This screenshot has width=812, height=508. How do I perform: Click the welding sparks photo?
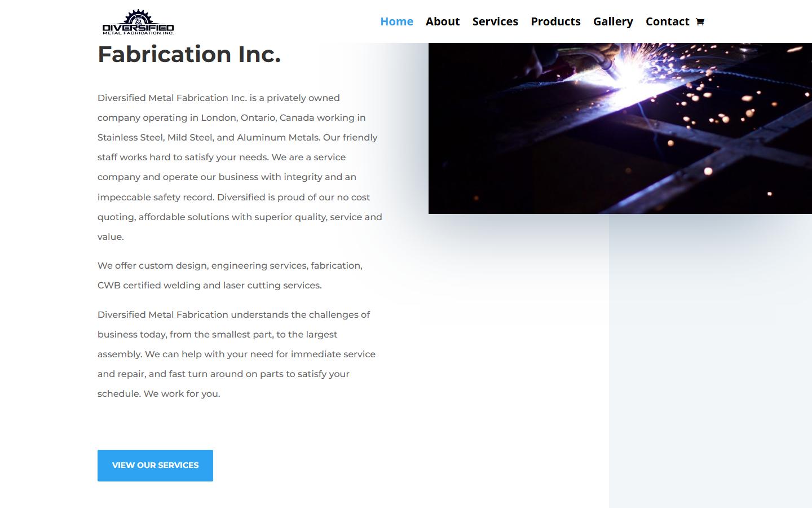point(620,128)
